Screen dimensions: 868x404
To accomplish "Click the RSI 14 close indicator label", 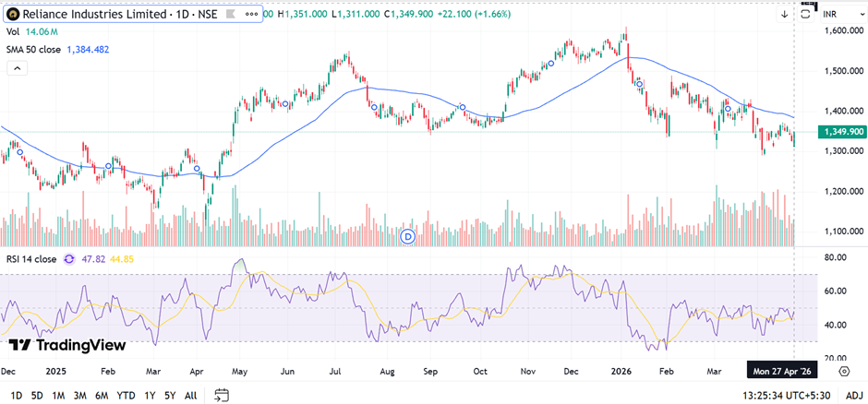I will coord(32,260).
